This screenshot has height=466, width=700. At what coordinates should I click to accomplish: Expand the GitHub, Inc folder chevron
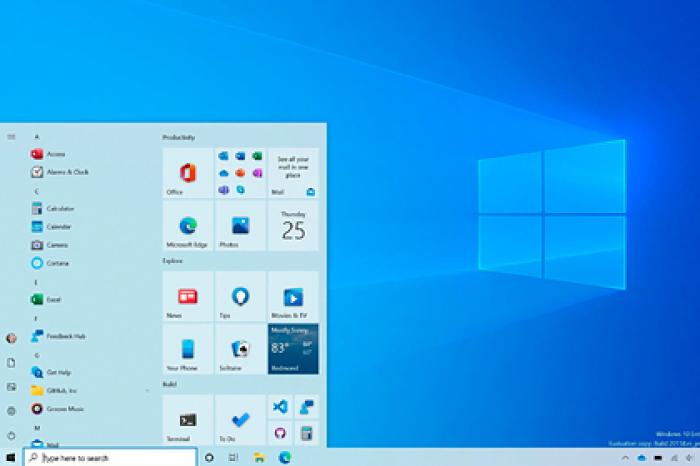[147, 391]
